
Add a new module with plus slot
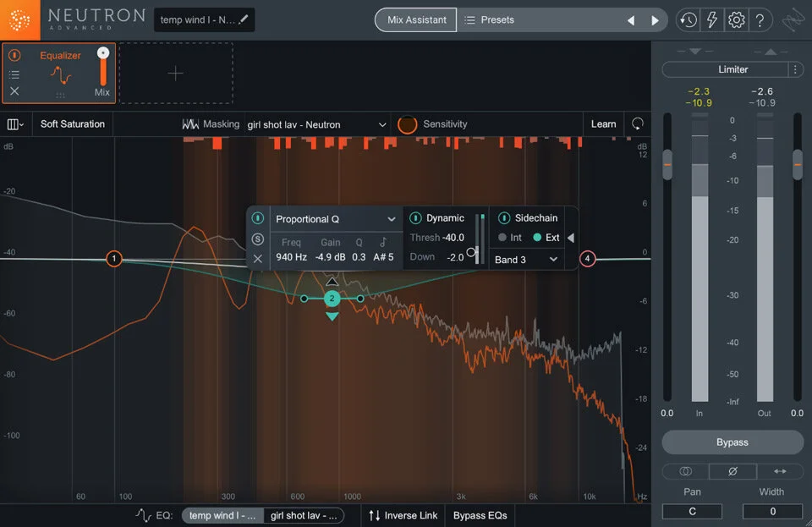(176, 73)
